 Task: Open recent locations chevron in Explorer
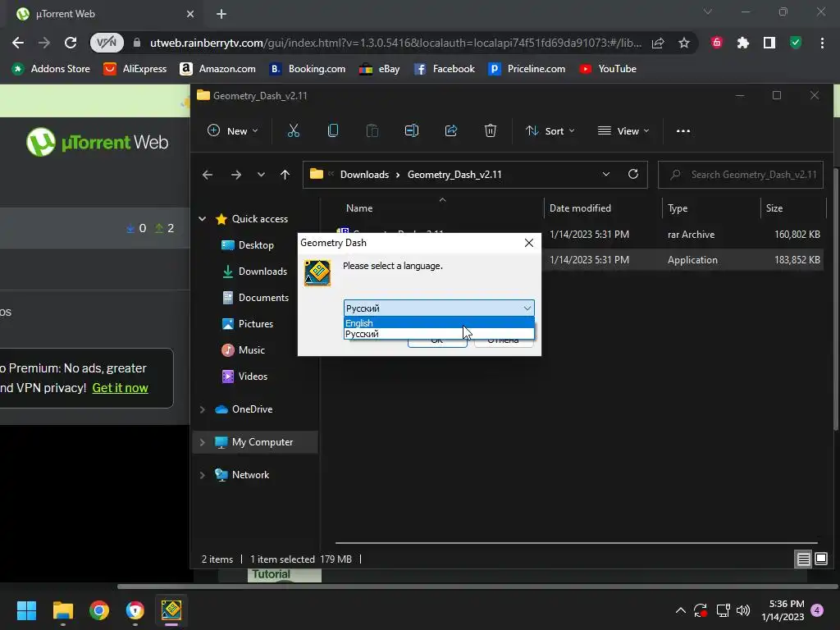261,175
